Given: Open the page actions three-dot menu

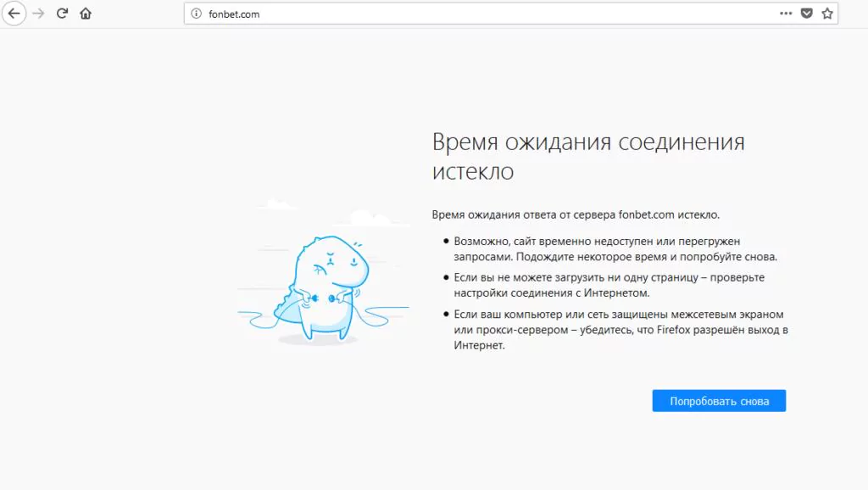Looking at the screenshot, I should coord(786,14).
